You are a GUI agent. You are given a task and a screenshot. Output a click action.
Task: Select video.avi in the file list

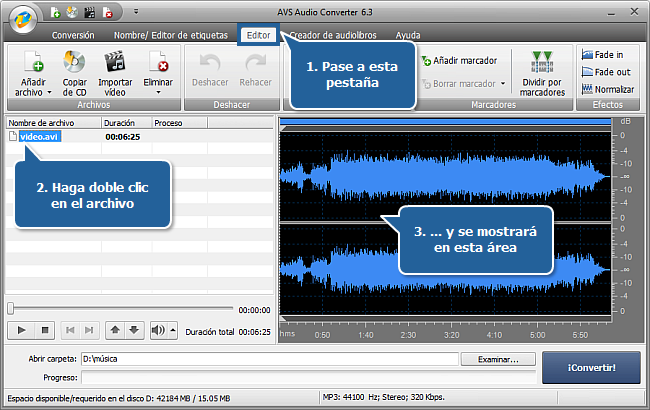click(x=39, y=136)
